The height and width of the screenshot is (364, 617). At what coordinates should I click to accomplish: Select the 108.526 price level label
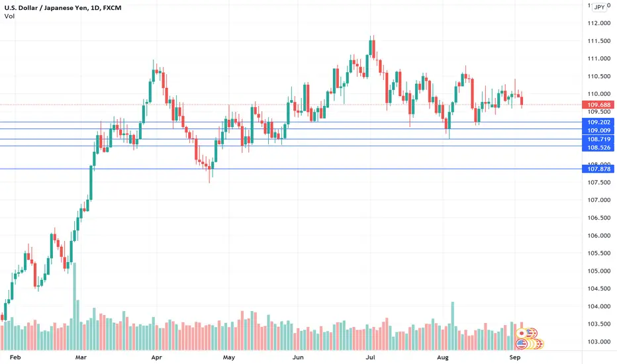coord(598,148)
